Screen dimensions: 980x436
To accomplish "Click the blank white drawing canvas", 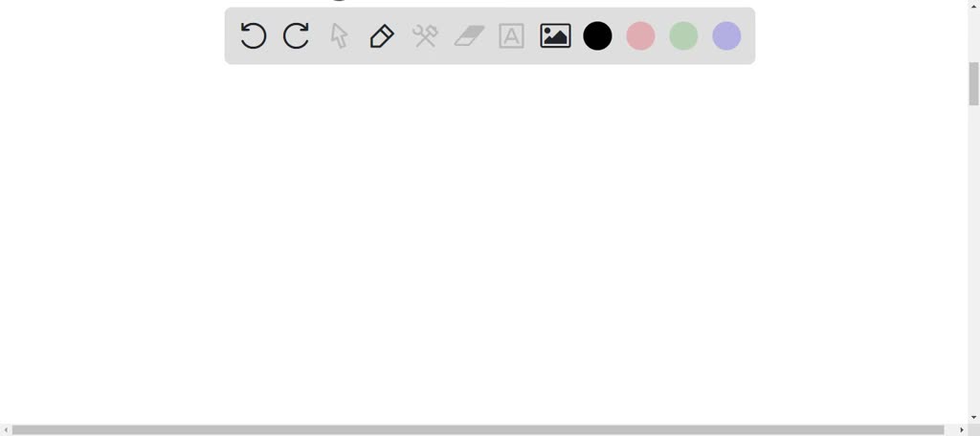I will click(x=484, y=244).
